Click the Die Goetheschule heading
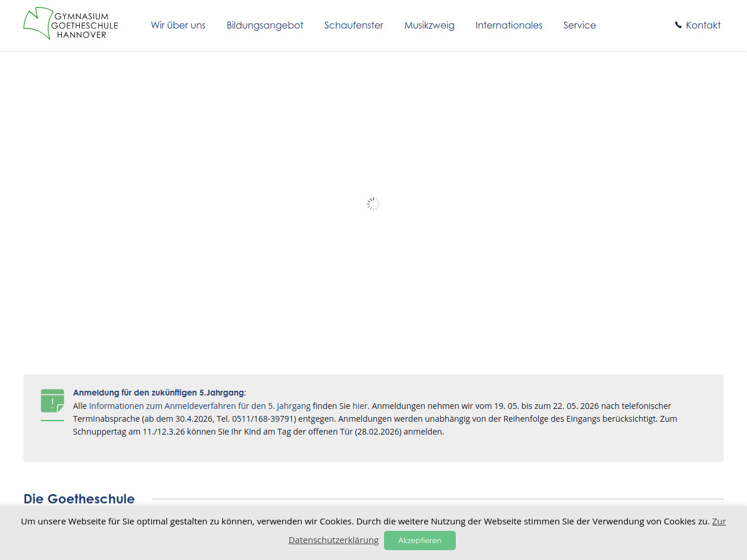The image size is (747, 560). point(79,499)
